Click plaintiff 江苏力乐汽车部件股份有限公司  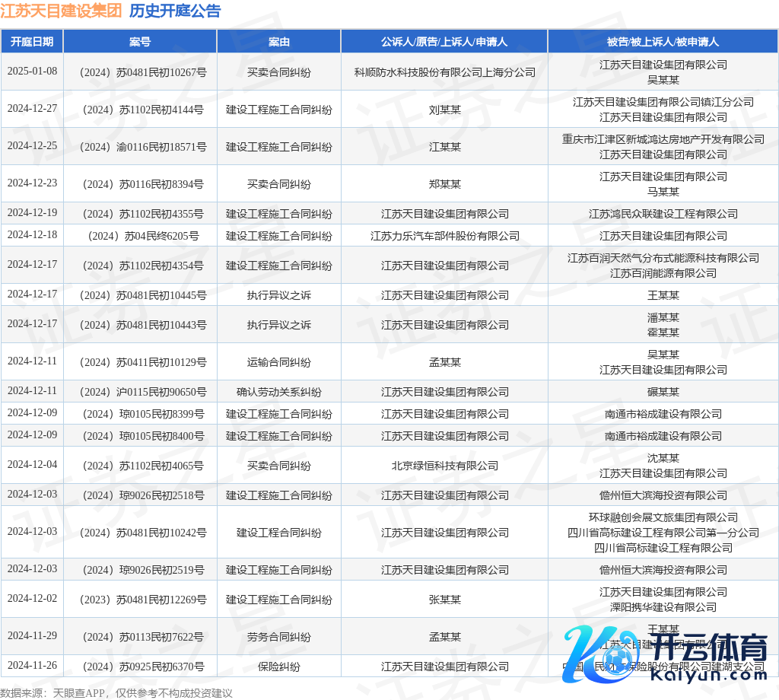click(x=444, y=236)
